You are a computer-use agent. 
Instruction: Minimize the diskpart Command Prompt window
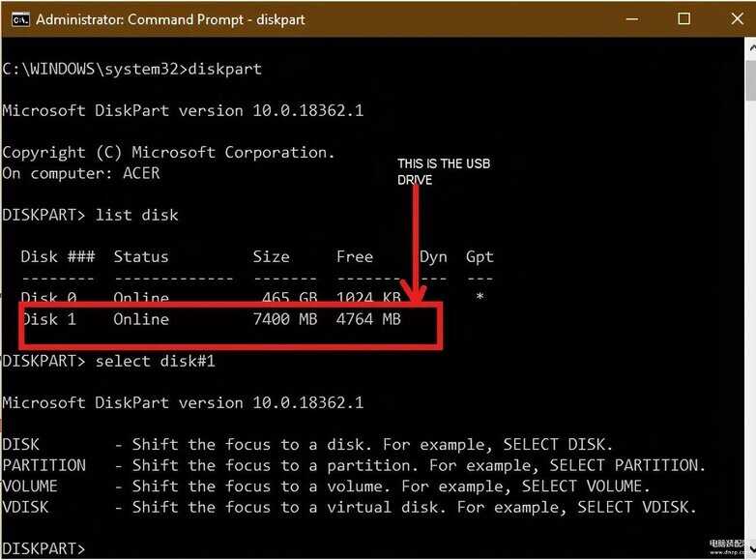632,19
